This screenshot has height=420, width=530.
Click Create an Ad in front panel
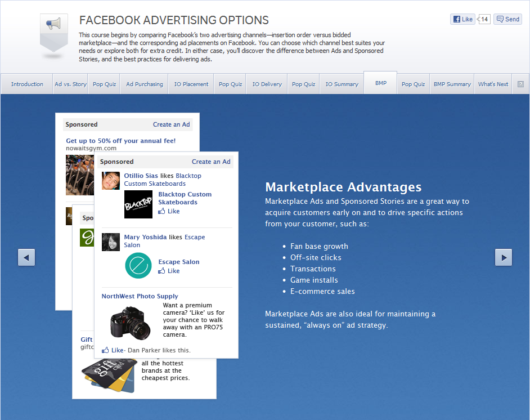point(211,162)
